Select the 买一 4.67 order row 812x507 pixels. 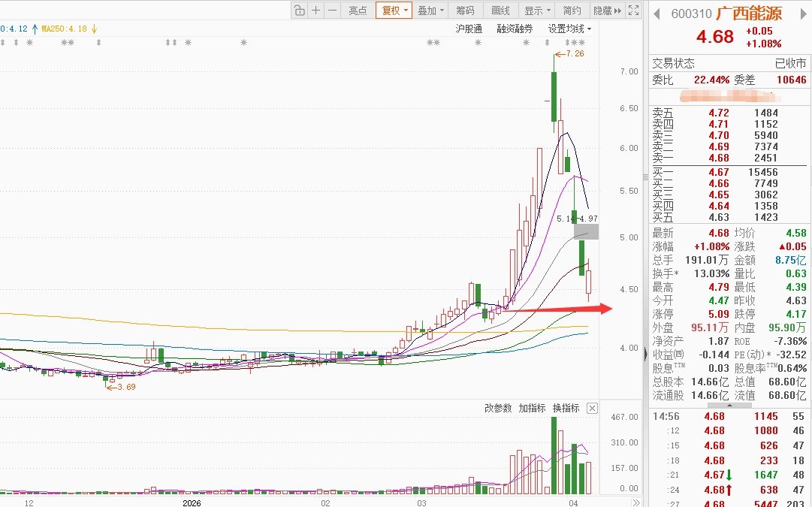coord(728,173)
